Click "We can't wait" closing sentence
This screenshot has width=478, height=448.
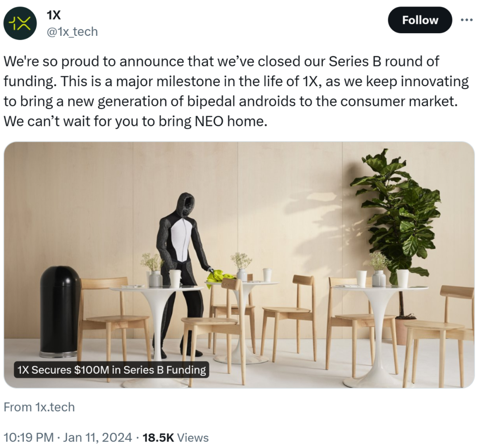135,121
